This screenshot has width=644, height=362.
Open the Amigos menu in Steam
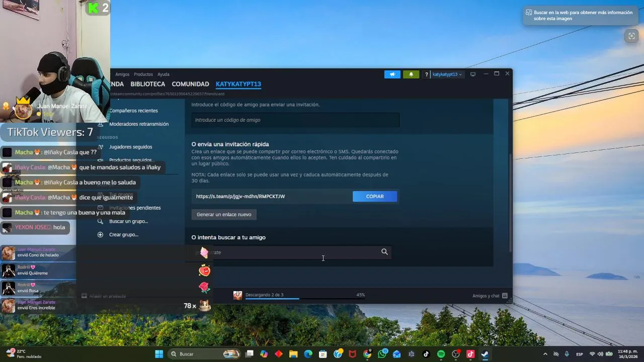coord(122,74)
